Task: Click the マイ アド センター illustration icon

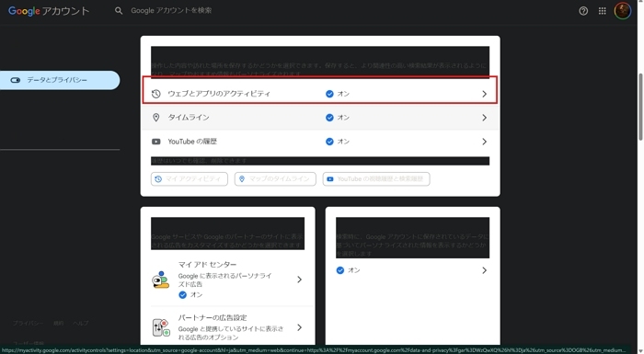Action: (x=161, y=280)
